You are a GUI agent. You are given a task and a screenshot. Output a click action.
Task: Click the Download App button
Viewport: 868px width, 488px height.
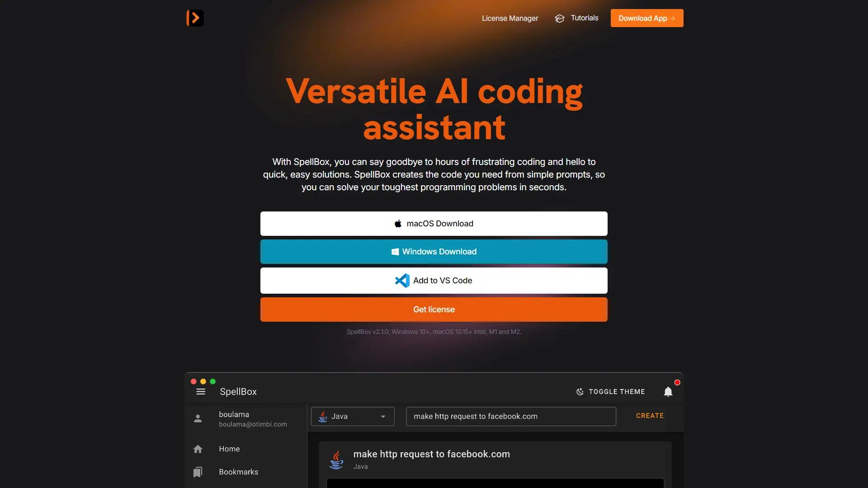coord(646,18)
